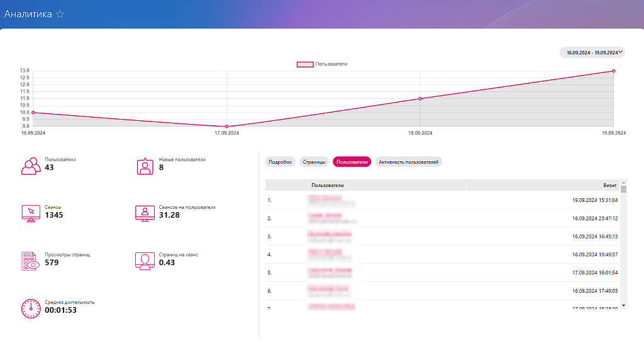Click the table scrollbar down arrow
644x343 pixels.
[x=623, y=304]
